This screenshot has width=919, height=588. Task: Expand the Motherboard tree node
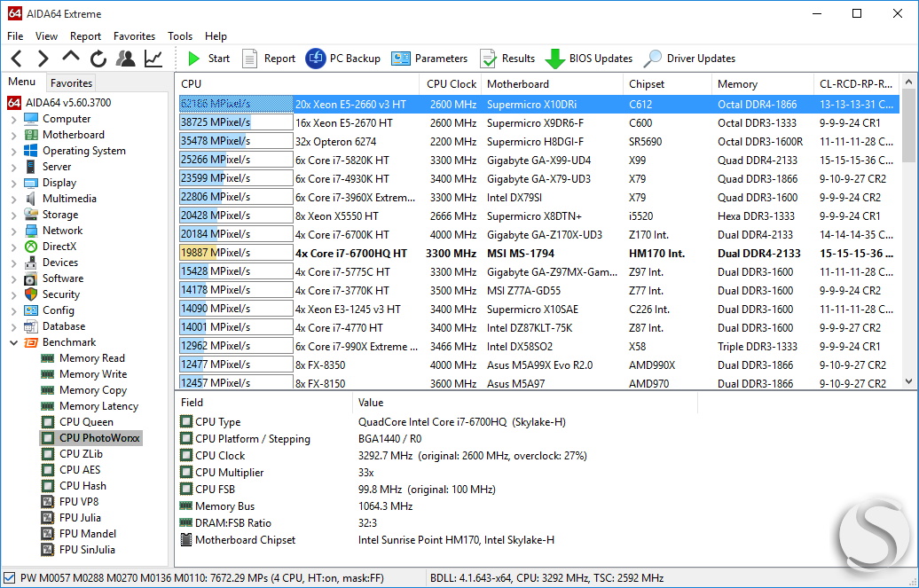coord(14,135)
